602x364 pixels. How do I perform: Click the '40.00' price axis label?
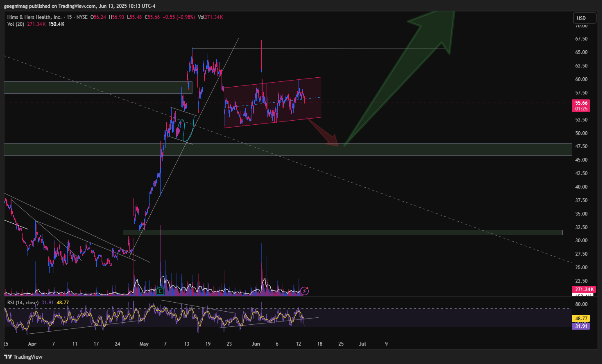coord(581,187)
